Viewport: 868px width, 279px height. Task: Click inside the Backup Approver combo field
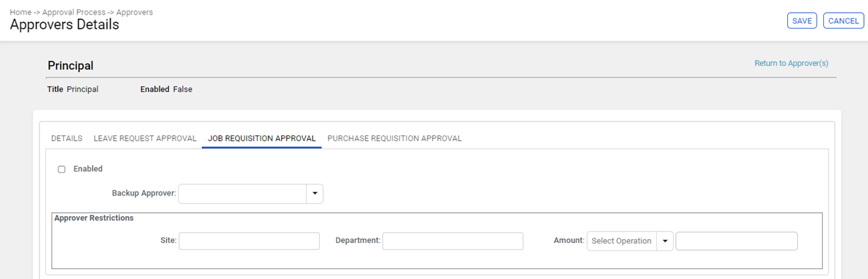(x=242, y=194)
